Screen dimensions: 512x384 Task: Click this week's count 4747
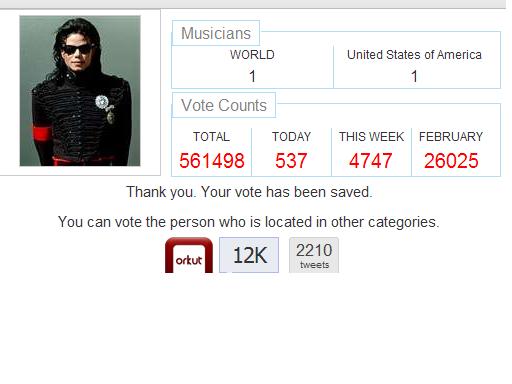371,161
